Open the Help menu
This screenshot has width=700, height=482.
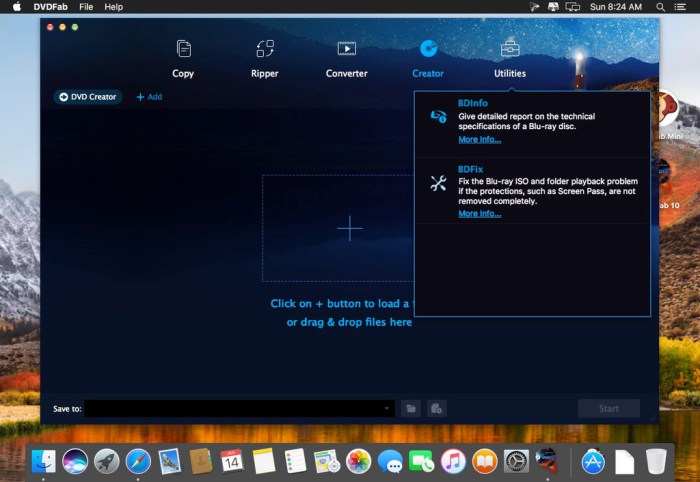[x=113, y=7]
